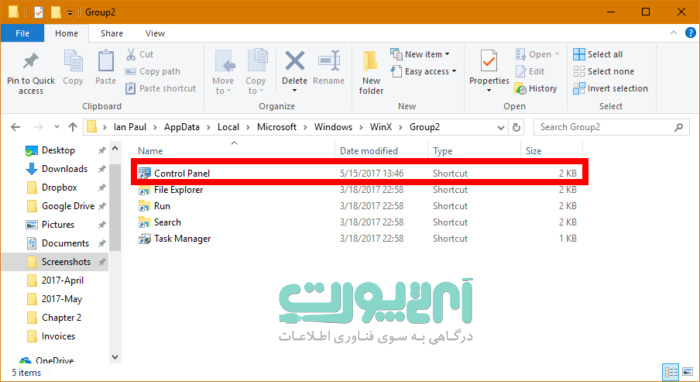Screen dimensions: 700x382
Task: Open the address bar history dropdown
Action: coord(500,128)
